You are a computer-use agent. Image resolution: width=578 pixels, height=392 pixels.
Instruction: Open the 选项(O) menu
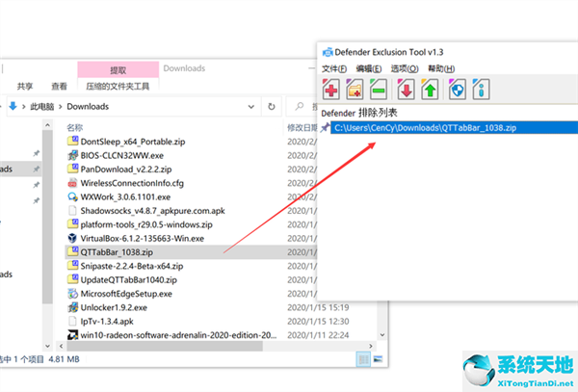click(405, 69)
